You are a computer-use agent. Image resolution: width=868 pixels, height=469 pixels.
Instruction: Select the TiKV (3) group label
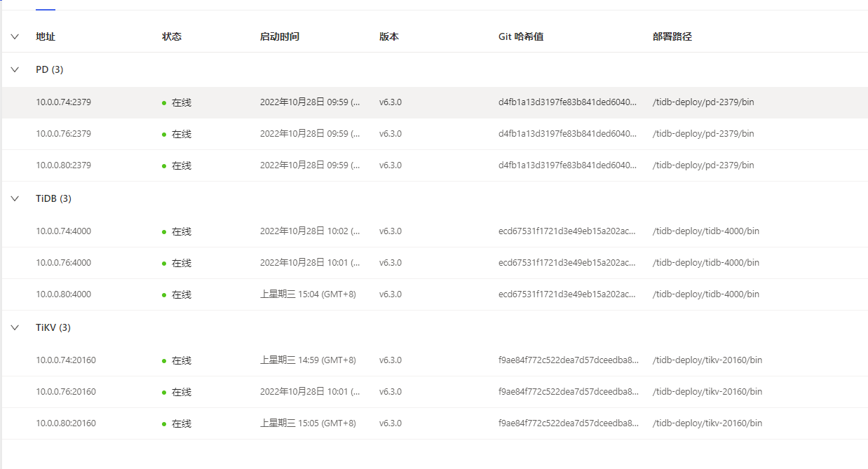click(53, 327)
